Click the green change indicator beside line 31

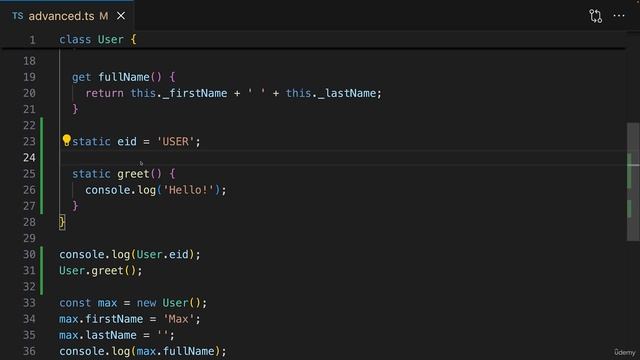[x=42, y=271]
